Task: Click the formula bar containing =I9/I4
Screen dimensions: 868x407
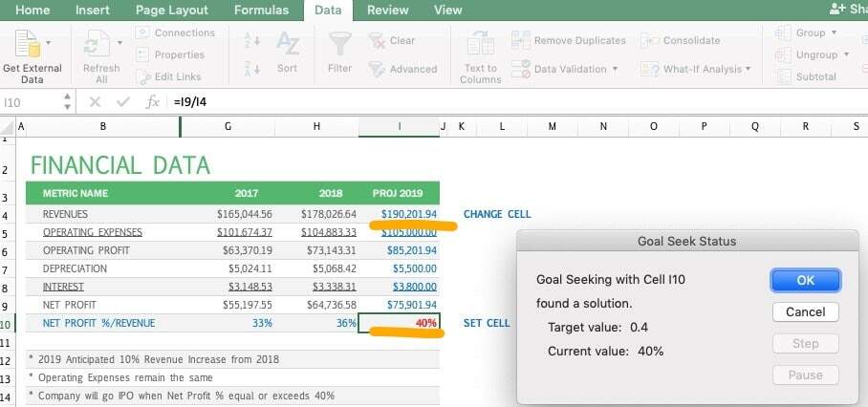Action: pos(517,102)
